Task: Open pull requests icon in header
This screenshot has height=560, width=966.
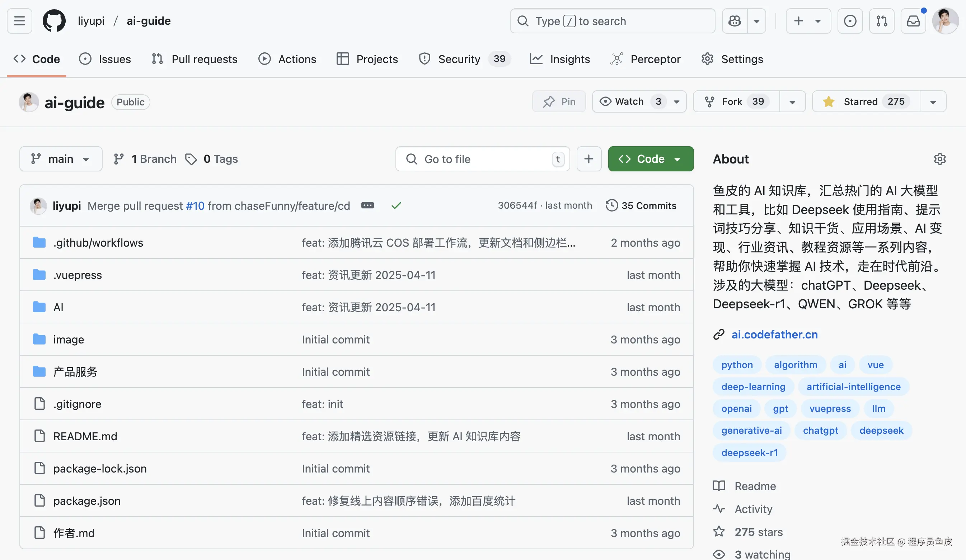Action: tap(882, 21)
